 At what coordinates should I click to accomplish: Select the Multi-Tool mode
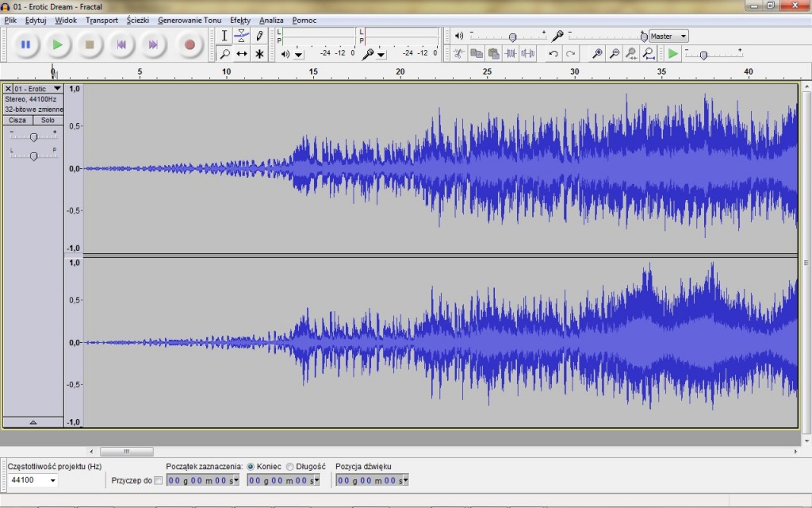tap(259, 53)
